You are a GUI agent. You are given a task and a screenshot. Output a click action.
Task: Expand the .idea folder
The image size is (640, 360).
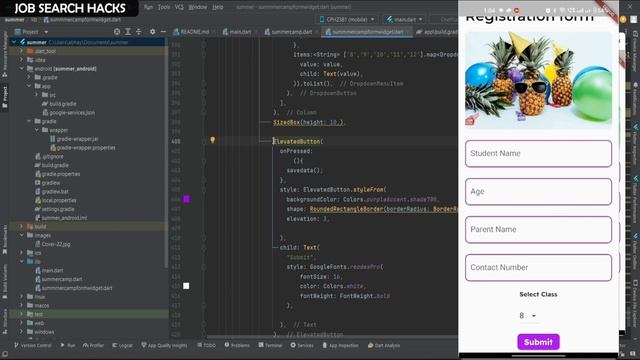pos(21,60)
